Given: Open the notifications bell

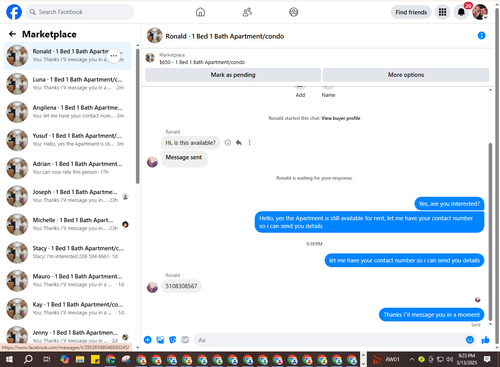Looking at the screenshot, I should 461,12.
